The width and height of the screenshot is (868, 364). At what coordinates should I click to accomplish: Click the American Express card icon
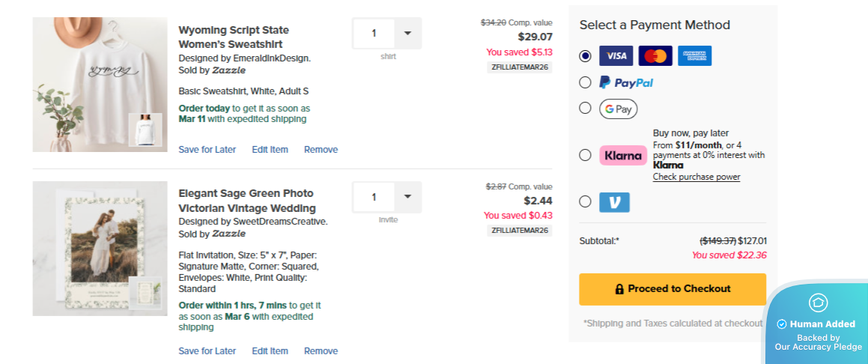[695, 56]
